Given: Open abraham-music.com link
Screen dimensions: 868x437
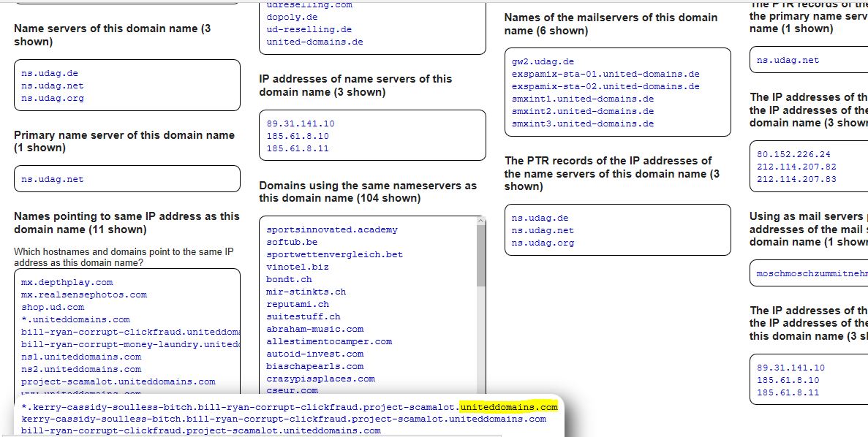Looking at the screenshot, I should [x=314, y=329].
